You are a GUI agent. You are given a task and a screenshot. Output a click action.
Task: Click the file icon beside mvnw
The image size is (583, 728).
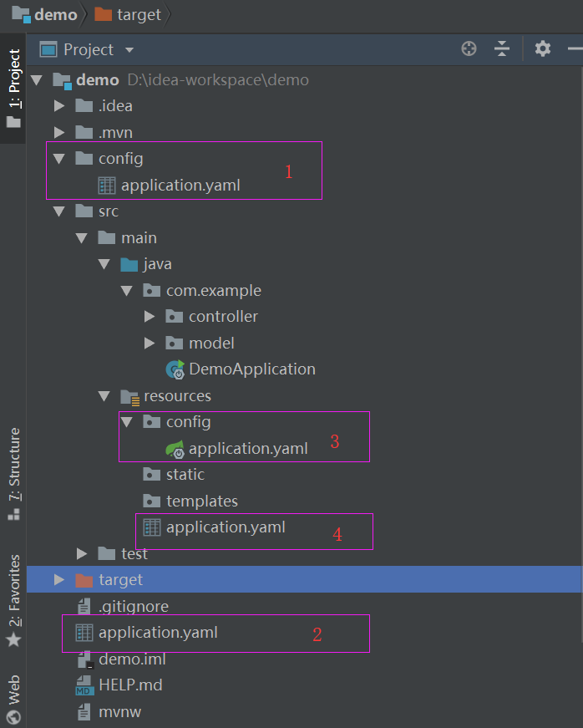83,711
